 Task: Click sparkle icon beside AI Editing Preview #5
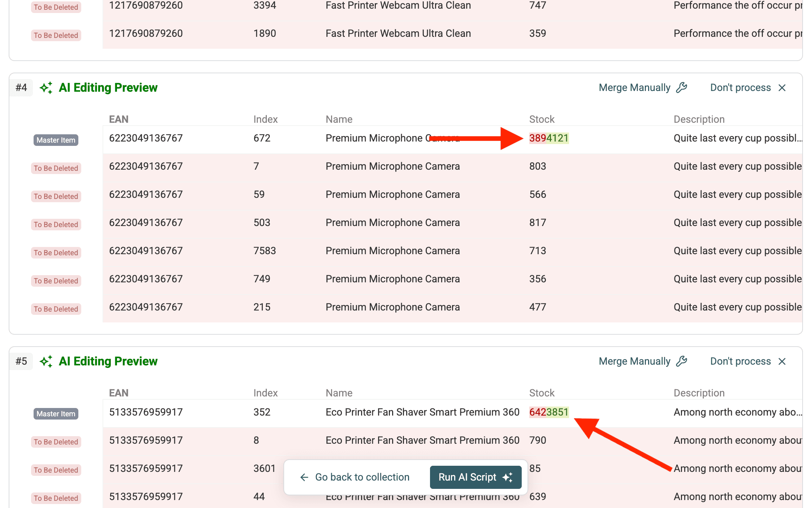click(46, 361)
